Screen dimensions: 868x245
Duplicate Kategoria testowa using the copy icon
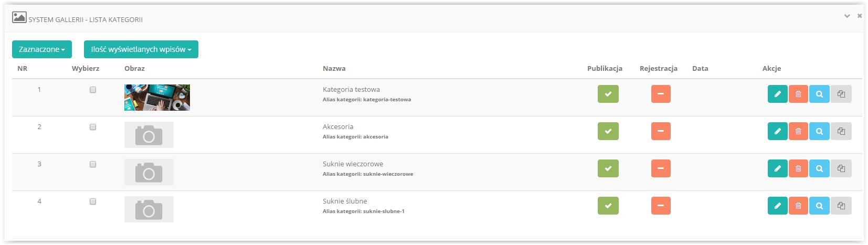point(841,94)
